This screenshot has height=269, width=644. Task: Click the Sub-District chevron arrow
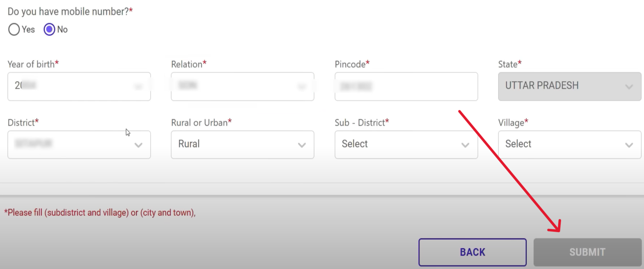465,145
